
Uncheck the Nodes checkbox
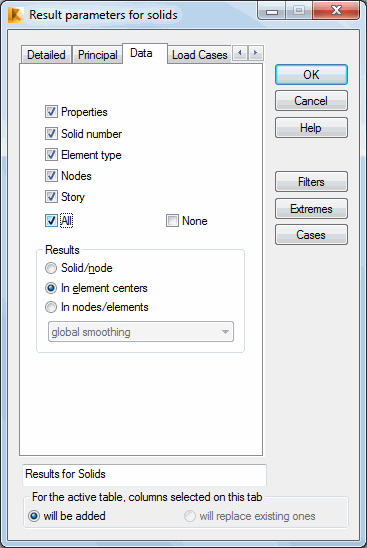(x=51, y=175)
